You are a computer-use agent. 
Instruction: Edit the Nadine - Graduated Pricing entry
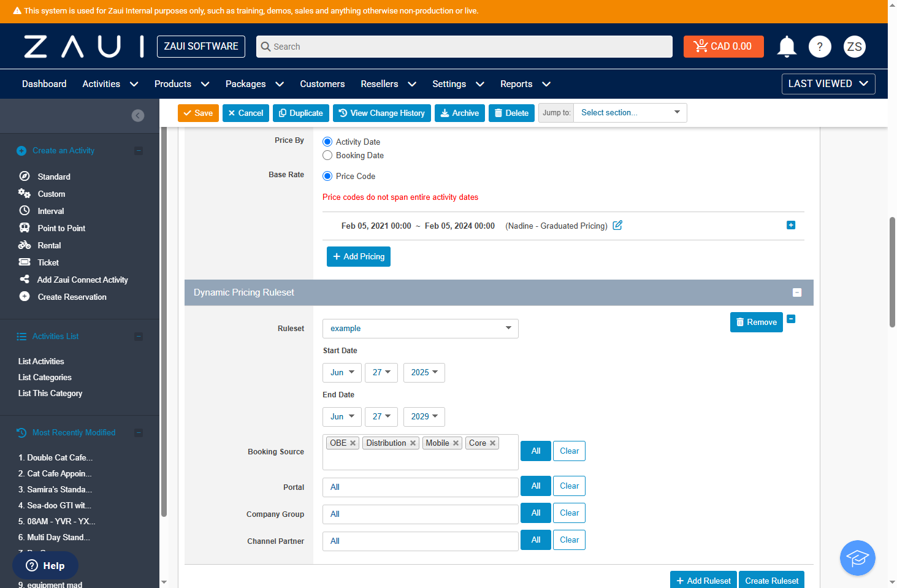click(617, 225)
